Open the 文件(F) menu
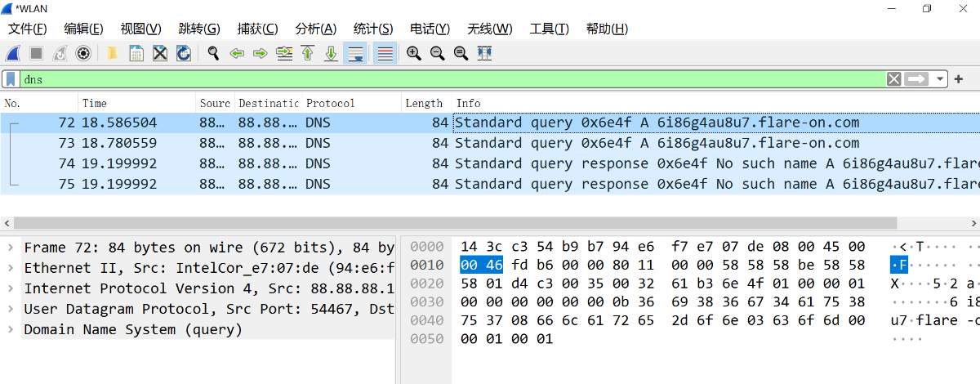The width and height of the screenshot is (980, 384). pos(28,29)
